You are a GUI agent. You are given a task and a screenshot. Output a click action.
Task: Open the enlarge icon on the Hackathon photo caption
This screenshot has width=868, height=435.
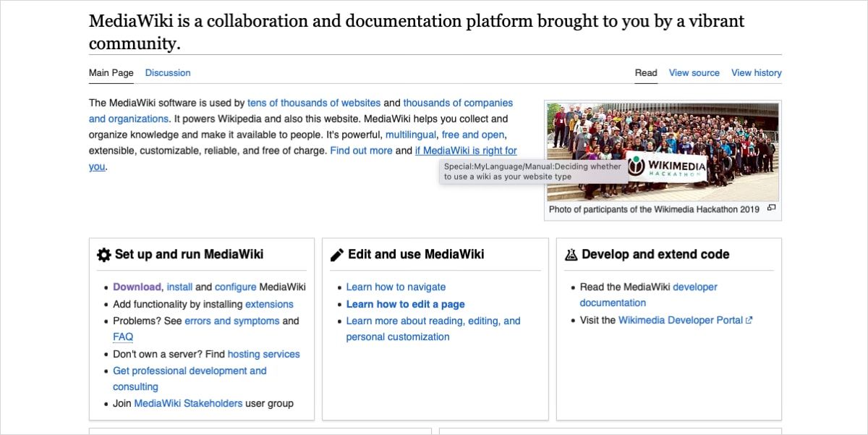tap(771, 208)
